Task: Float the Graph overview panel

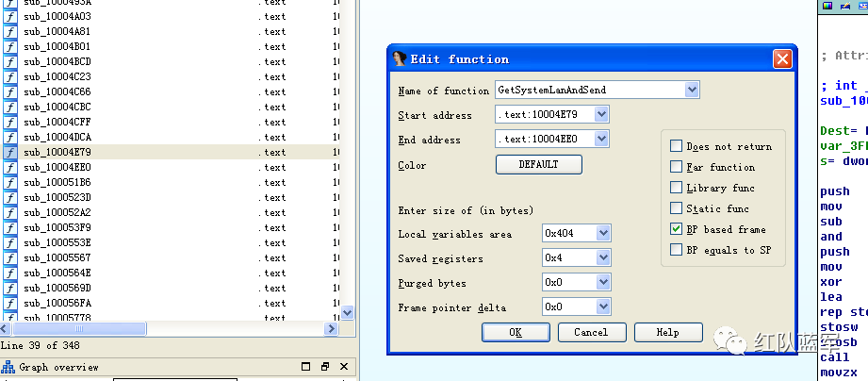Action: [325, 367]
